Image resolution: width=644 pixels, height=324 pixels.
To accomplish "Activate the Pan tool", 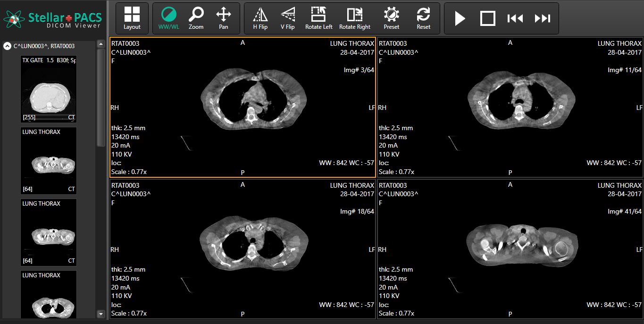I will pos(224,18).
